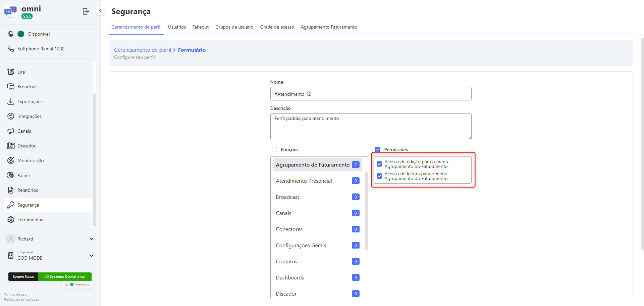Click into the Nome input field
The width and height of the screenshot is (644, 306).
[x=371, y=94]
